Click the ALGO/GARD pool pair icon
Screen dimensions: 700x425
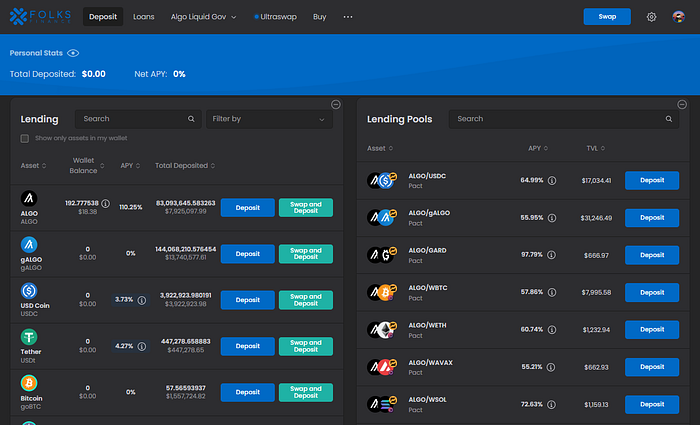382,255
